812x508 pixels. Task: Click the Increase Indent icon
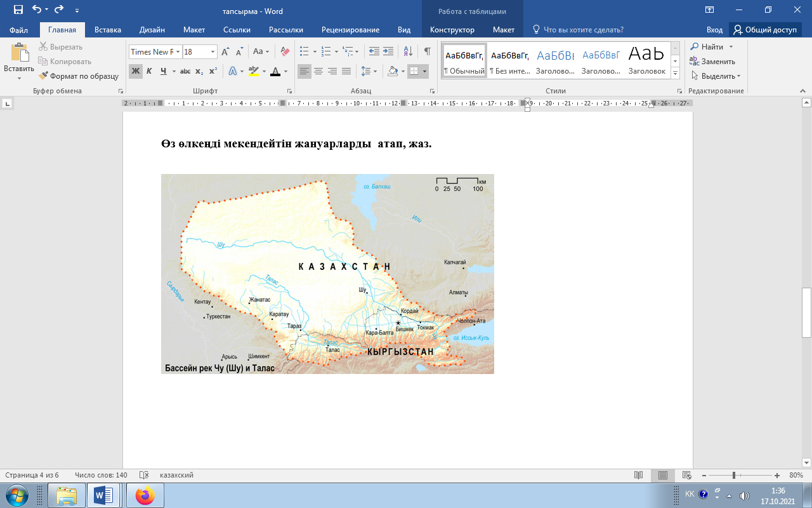(x=388, y=51)
